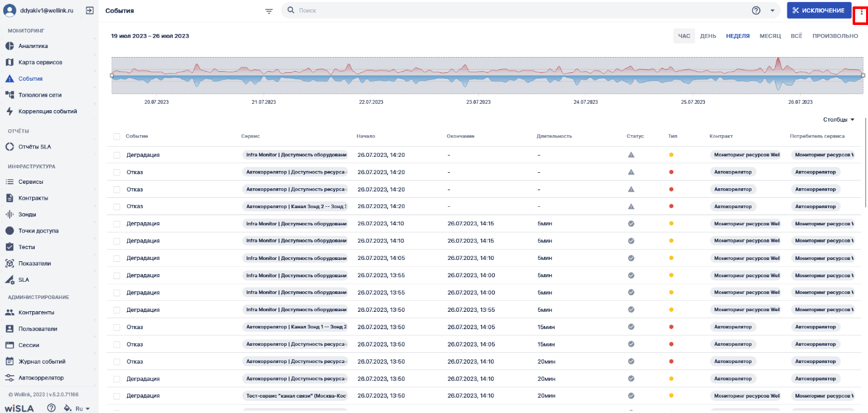
Task: Sort by Сервис column header
Action: (x=250, y=136)
